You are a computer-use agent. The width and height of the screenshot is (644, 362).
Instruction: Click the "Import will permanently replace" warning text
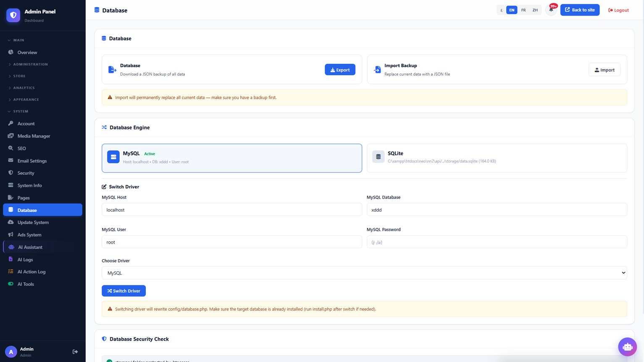coord(196,97)
